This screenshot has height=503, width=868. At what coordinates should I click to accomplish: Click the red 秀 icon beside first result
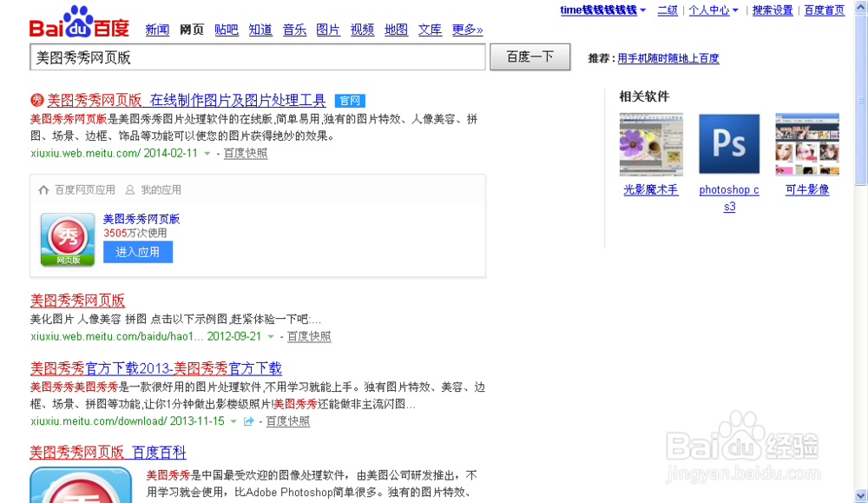pyautogui.click(x=36, y=100)
